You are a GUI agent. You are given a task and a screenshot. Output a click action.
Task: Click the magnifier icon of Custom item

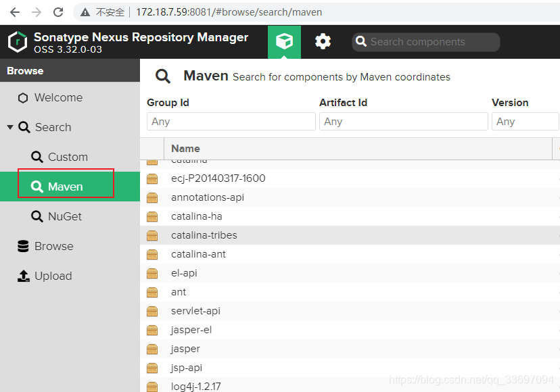[x=37, y=157]
